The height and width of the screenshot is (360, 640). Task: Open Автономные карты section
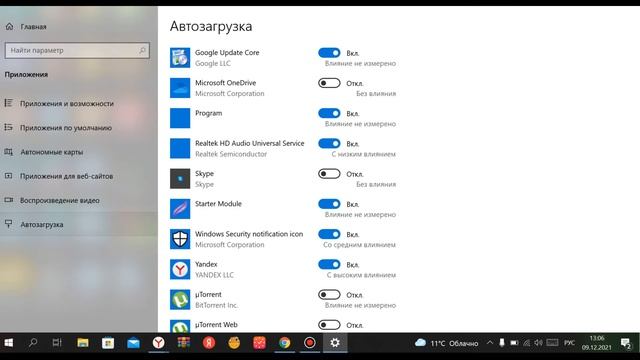(51, 152)
